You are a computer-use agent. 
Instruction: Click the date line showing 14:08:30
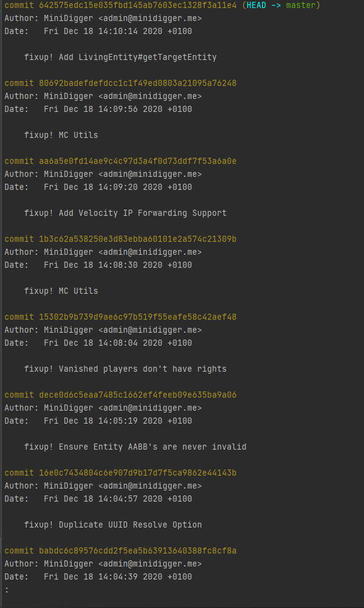coord(98,265)
